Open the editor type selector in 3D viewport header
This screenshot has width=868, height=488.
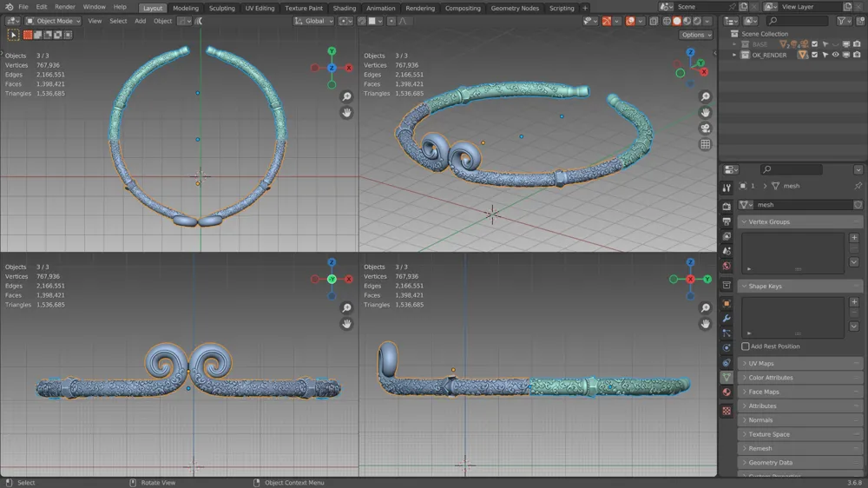pyautogui.click(x=12, y=21)
